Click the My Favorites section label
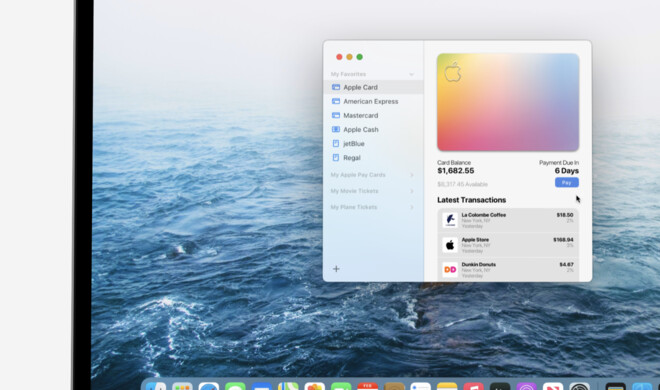This screenshot has height=390, width=660. pyautogui.click(x=348, y=74)
